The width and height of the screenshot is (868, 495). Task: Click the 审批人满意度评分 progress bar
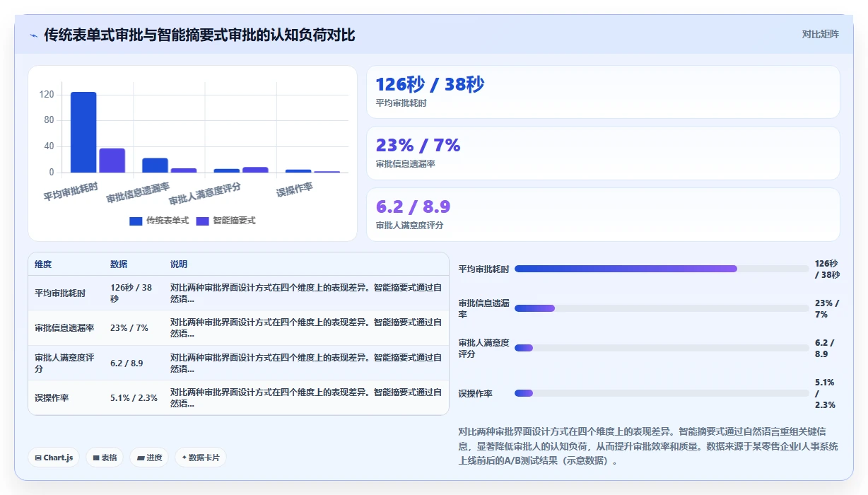(x=662, y=348)
